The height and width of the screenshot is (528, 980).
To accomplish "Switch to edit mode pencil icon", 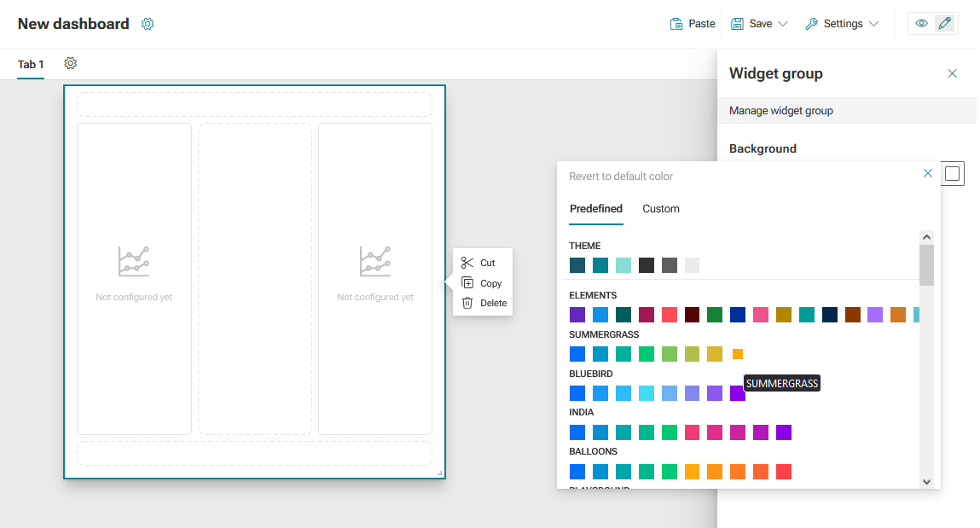I will click(x=945, y=23).
